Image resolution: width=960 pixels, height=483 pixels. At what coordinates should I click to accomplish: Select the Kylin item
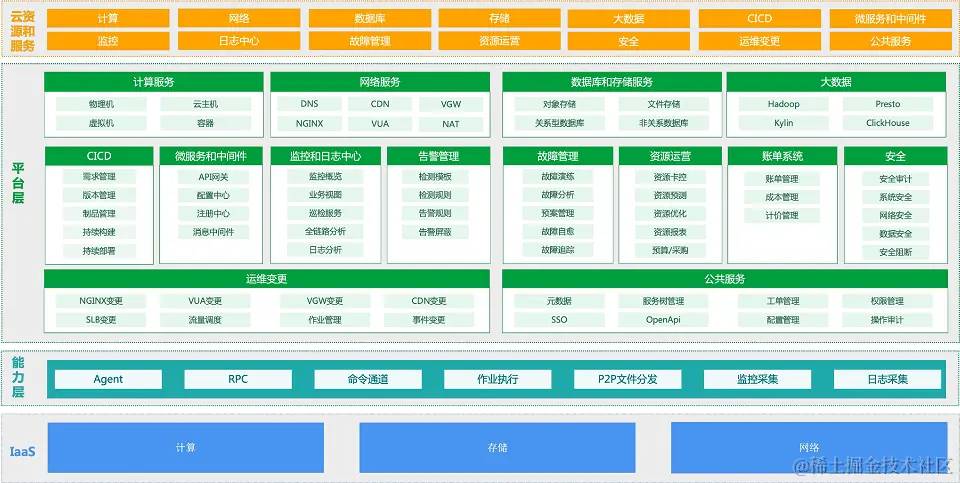[784, 123]
